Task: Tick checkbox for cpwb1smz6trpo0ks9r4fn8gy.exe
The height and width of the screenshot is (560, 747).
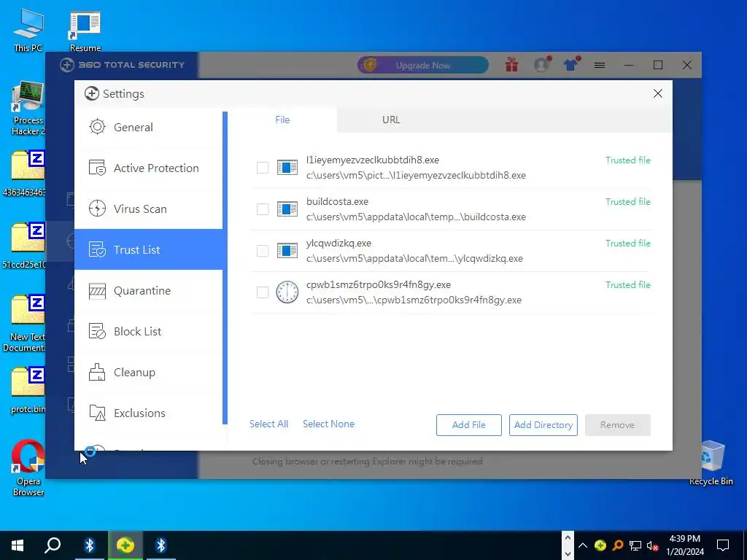Action: pos(263,292)
